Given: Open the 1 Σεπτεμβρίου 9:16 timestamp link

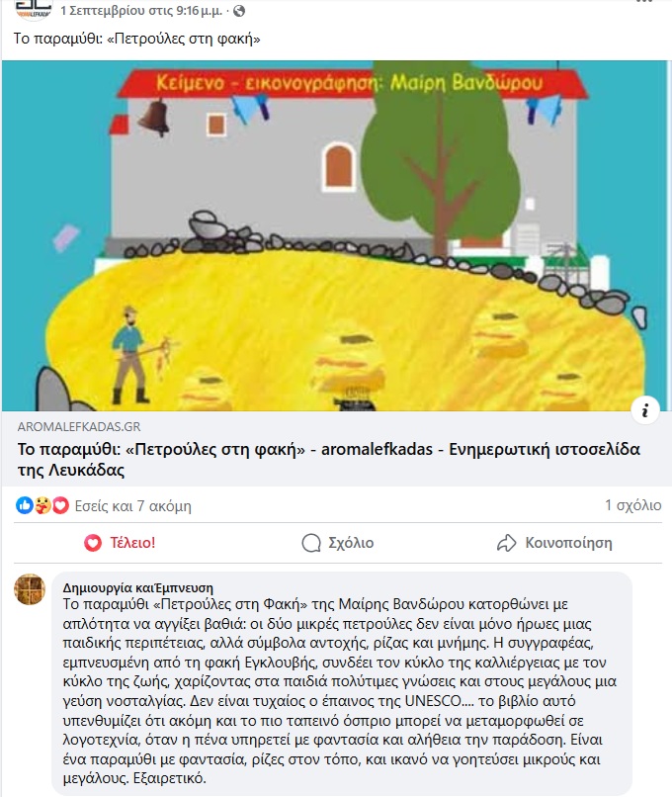Looking at the screenshot, I should 141,11.
